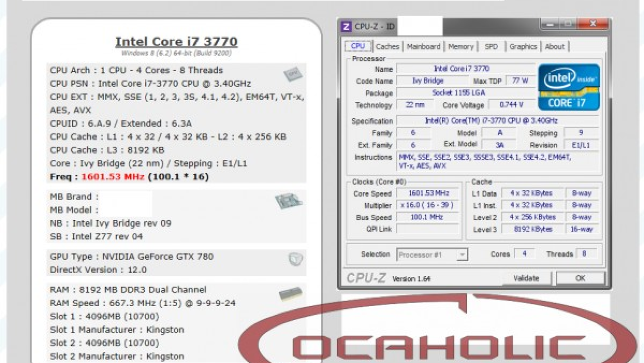Click the Instructions list in CPU-Z
Screen dimensions: 644x363
(498, 161)
